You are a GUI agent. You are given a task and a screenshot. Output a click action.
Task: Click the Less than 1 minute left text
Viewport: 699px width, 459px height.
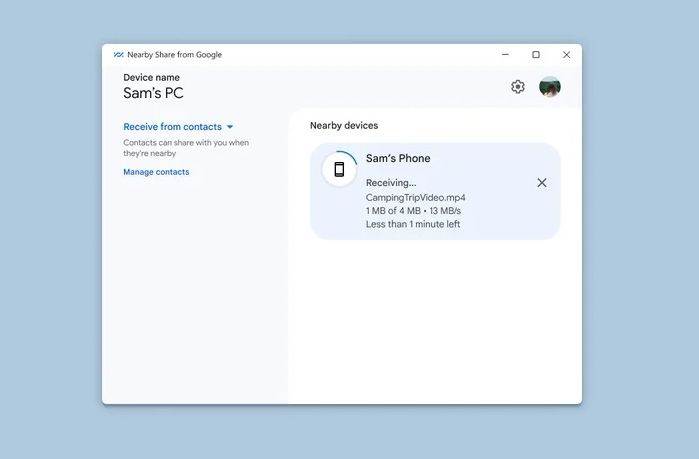click(413, 224)
